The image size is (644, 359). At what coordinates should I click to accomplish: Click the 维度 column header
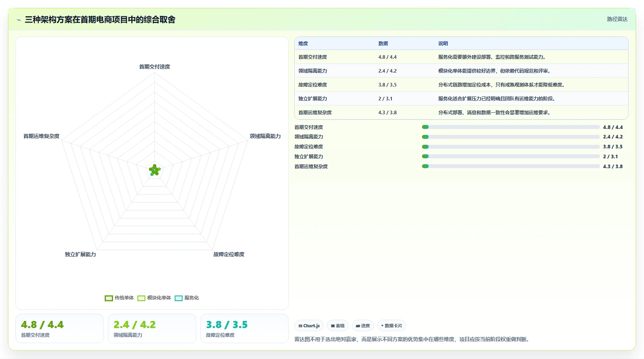point(303,44)
